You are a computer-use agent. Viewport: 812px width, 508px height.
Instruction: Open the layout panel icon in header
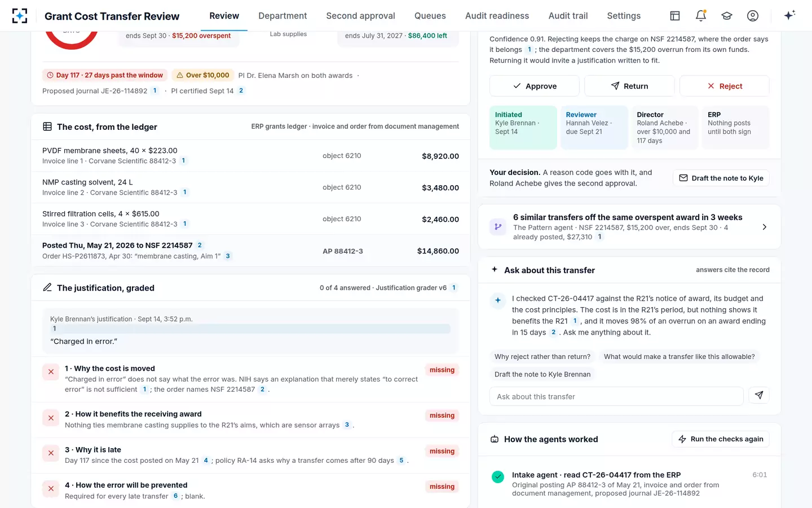[x=675, y=16]
